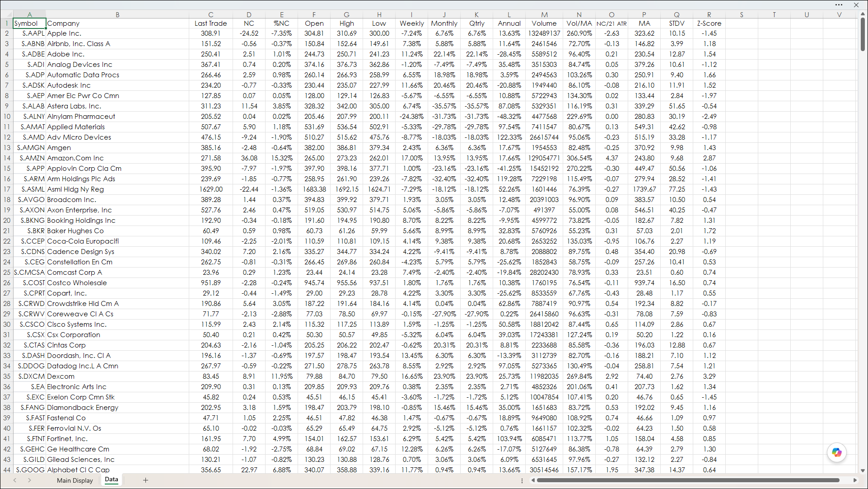Screen dimensions: 868x489
Task: Add a new sheet with plus button
Action: pos(145,480)
